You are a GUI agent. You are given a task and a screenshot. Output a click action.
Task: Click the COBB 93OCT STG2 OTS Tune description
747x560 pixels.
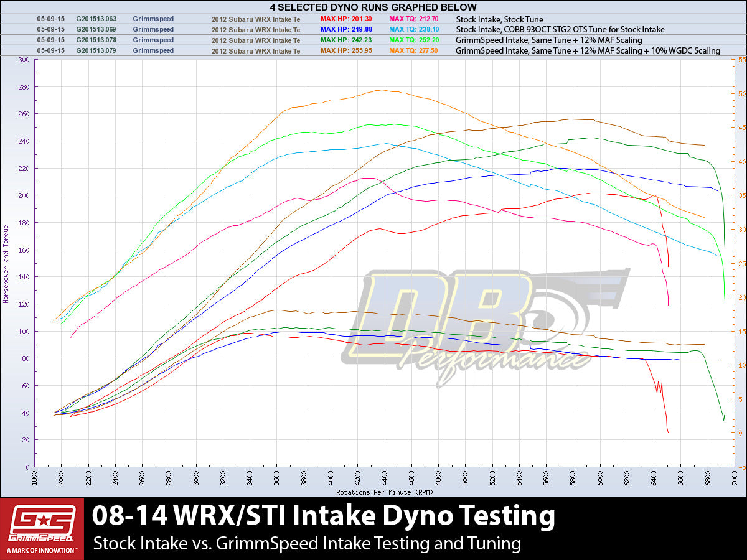click(x=560, y=29)
